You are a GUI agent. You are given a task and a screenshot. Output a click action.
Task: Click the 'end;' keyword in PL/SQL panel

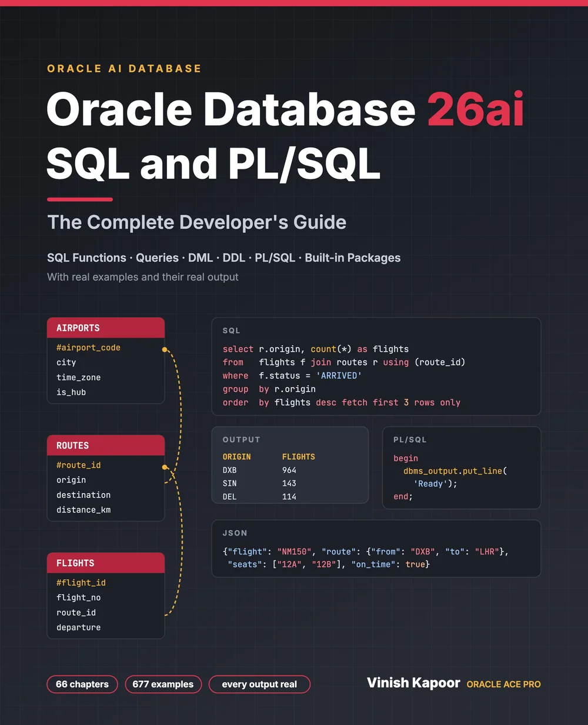(x=403, y=497)
